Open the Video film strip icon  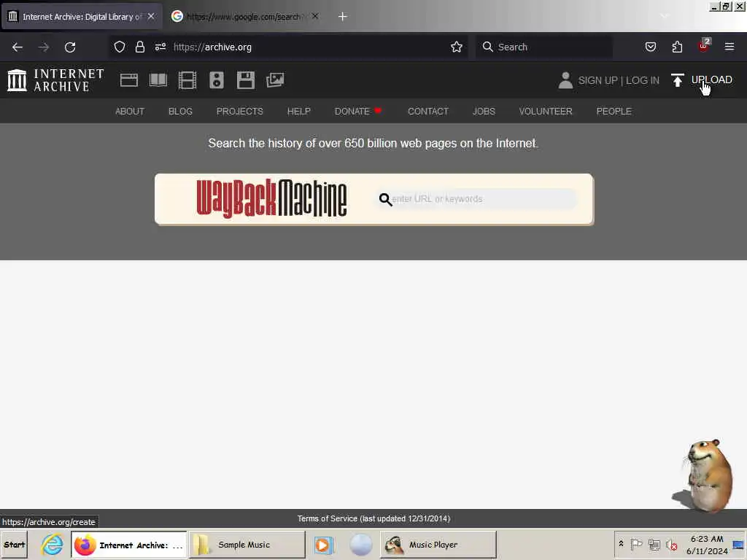[187, 80]
